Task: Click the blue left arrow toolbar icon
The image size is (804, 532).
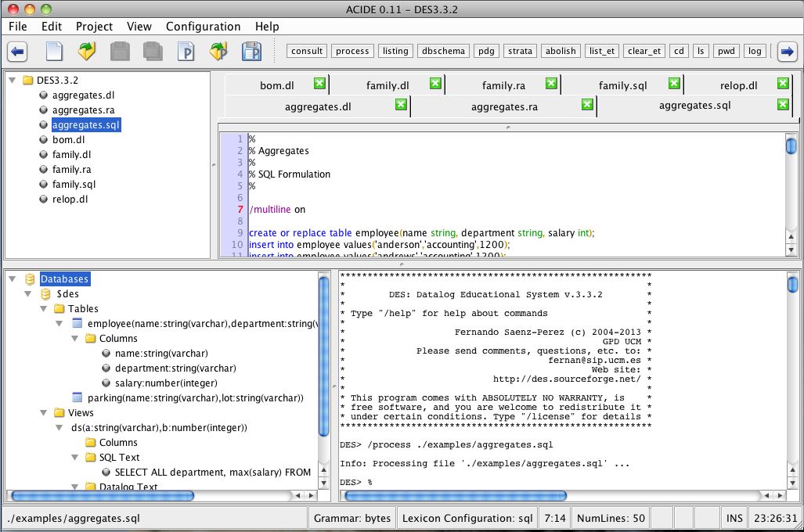Action: (17, 52)
